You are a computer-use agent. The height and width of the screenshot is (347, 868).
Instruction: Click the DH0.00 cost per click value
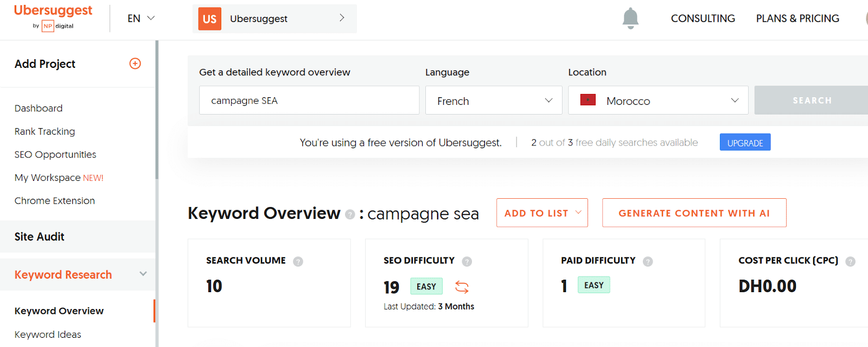pyautogui.click(x=768, y=286)
